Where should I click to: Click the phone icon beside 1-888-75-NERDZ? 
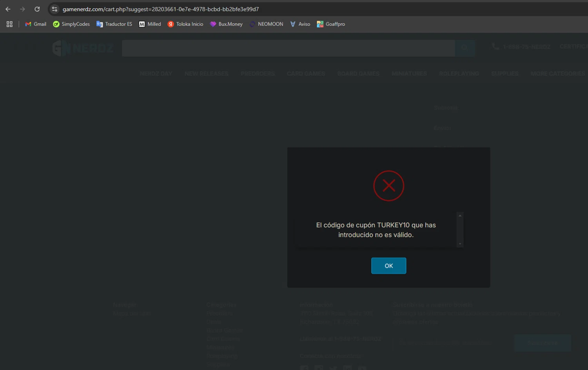(495, 47)
